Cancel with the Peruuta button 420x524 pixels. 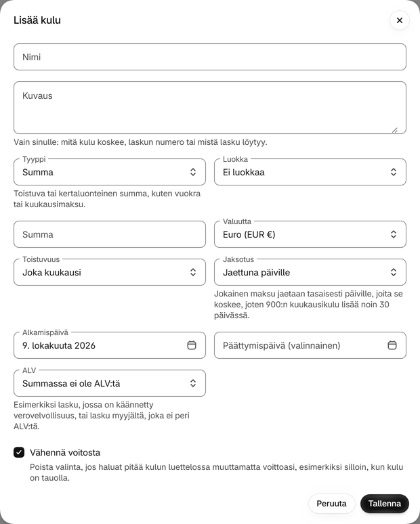click(331, 504)
